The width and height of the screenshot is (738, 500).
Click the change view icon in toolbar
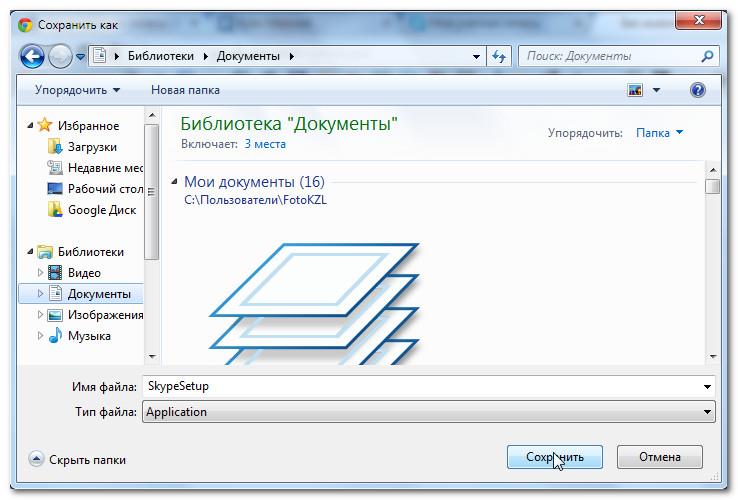pyautogui.click(x=635, y=90)
